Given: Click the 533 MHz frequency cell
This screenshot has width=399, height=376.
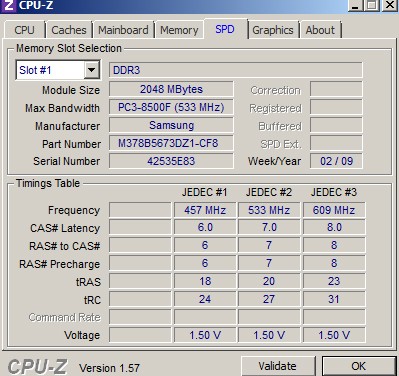Looking at the screenshot, I should click(x=269, y=210).
